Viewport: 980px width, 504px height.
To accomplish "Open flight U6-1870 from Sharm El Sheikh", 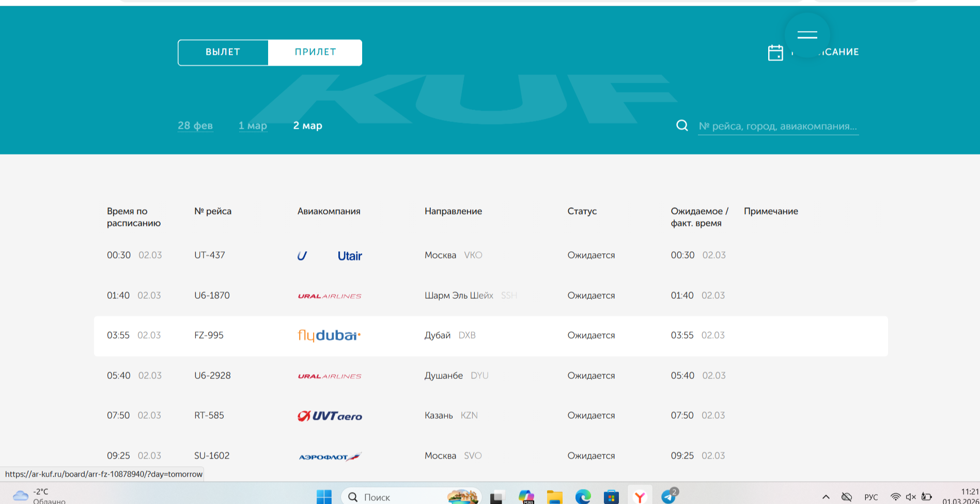I will point(212,296).
